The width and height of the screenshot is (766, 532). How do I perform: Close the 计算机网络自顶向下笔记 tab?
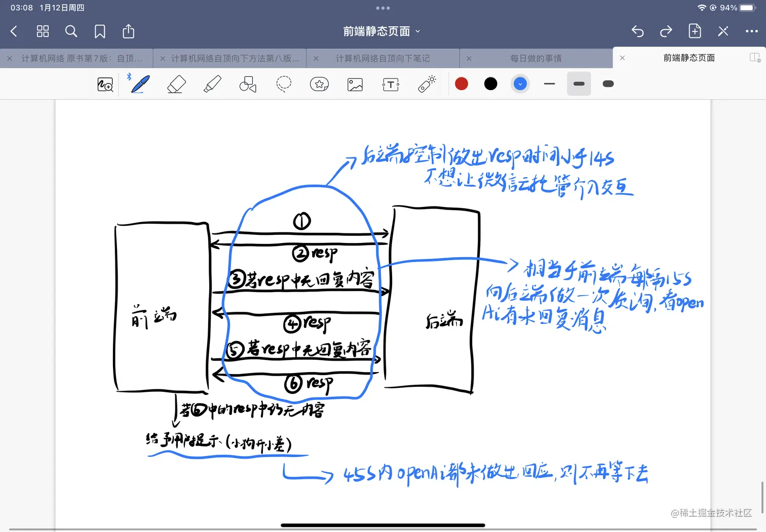[x=316, y=58]
